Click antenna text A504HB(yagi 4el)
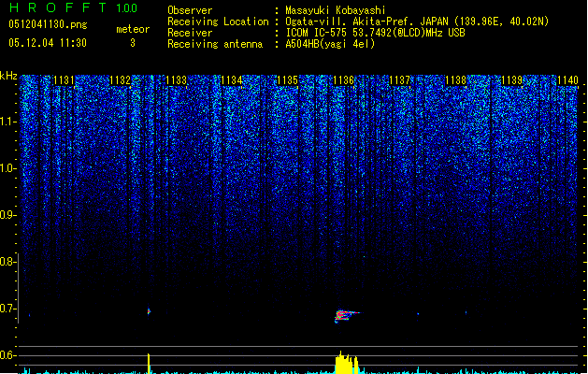 click(330, 44)
